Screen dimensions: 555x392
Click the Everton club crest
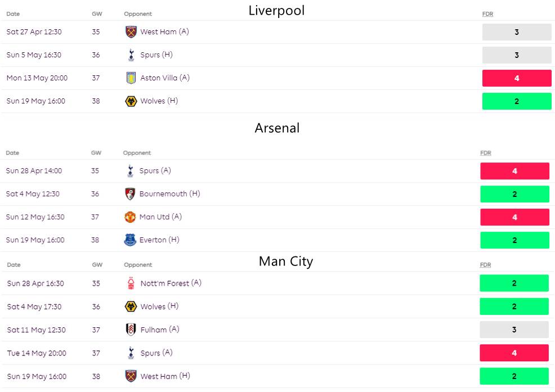click(x=130, y=240)
